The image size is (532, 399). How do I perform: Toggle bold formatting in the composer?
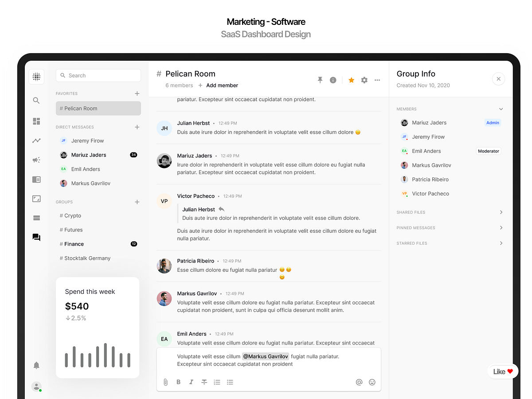click(178, 382)
